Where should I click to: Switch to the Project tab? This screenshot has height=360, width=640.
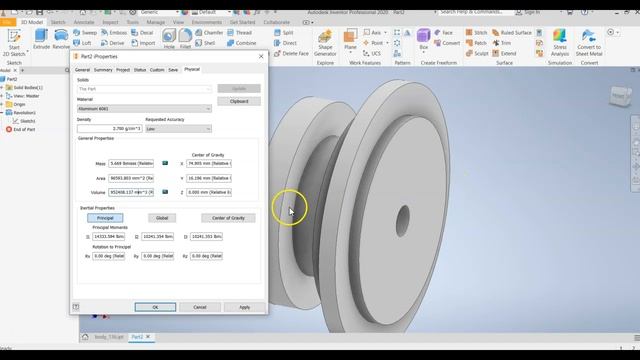click(x=123, y=70)
